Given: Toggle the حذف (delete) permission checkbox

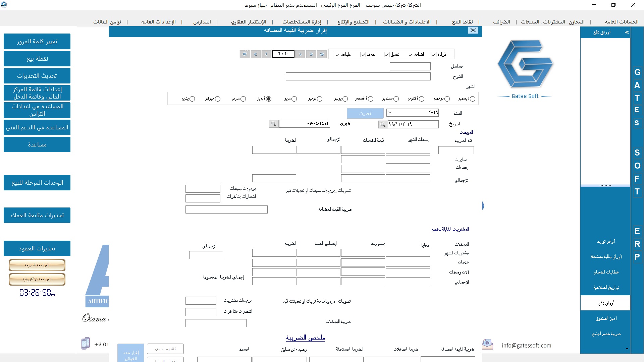Looking at the screenshot, I should [363, 55].
